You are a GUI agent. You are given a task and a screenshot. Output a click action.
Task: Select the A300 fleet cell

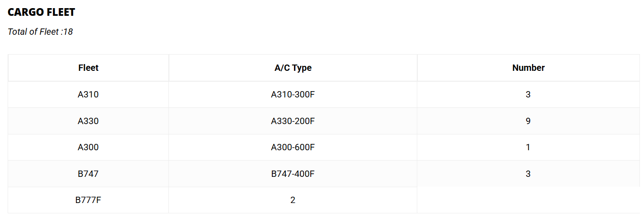pos(88,147)
